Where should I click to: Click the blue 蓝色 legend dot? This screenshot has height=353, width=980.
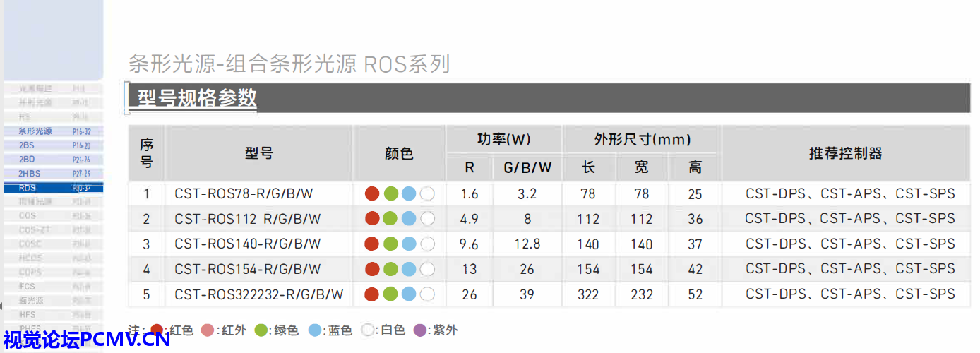(x=315, y=330)
